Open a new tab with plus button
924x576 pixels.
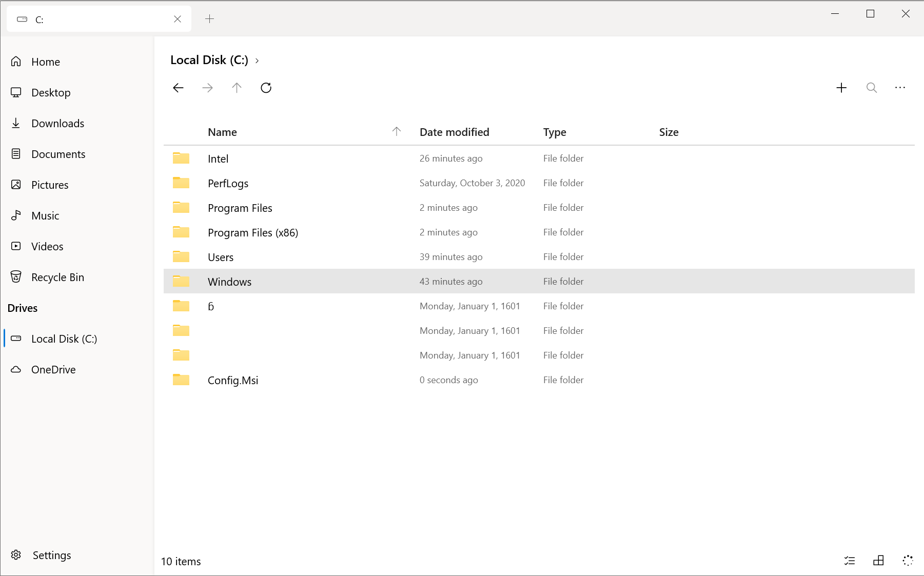[209, 19]
